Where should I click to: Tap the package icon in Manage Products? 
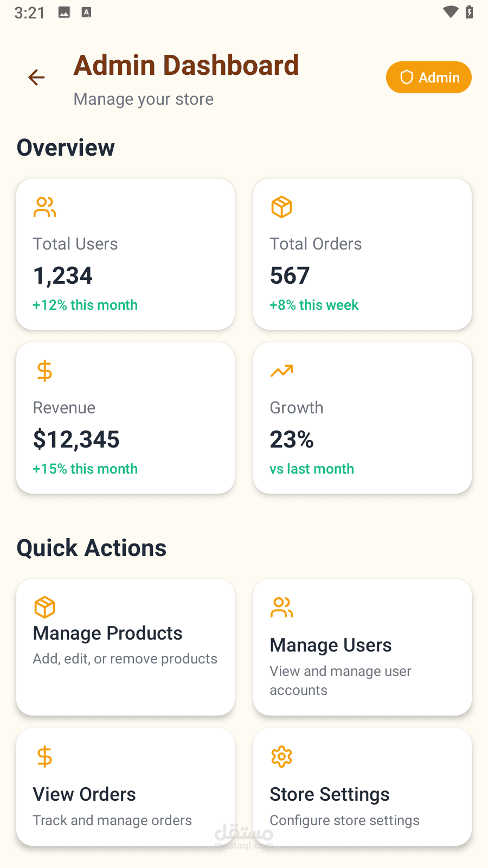[44, 607]
